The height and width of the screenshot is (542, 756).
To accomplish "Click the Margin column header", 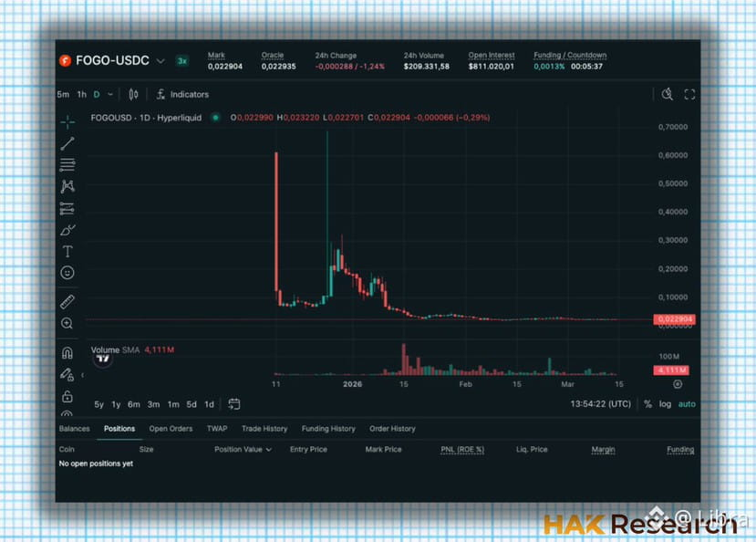I will (603, 450).
